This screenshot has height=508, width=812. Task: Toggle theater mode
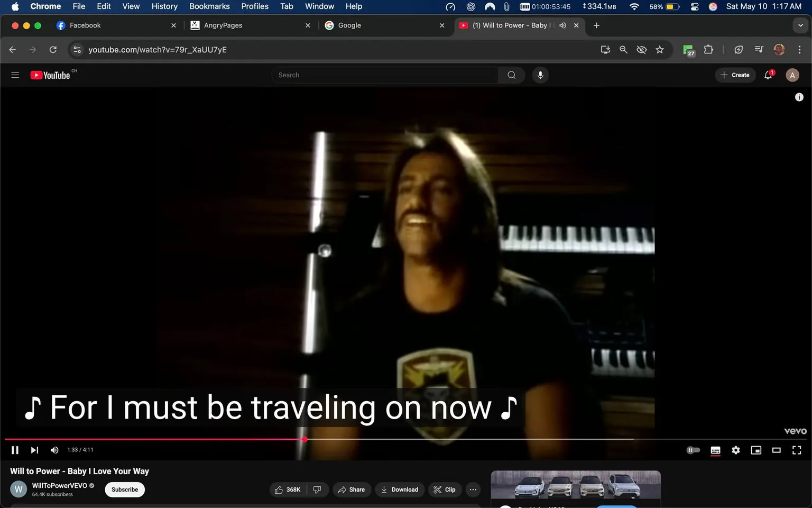pos(776,450)
